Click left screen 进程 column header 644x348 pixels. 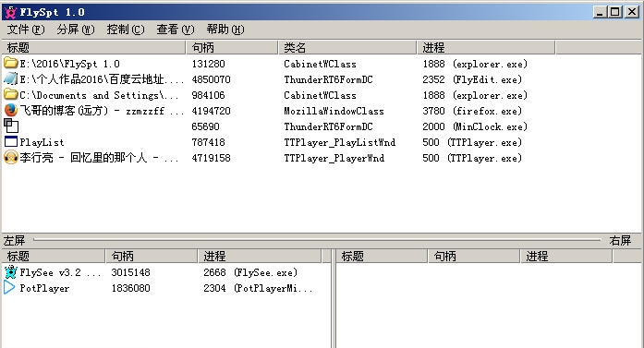tap(260, 256)
